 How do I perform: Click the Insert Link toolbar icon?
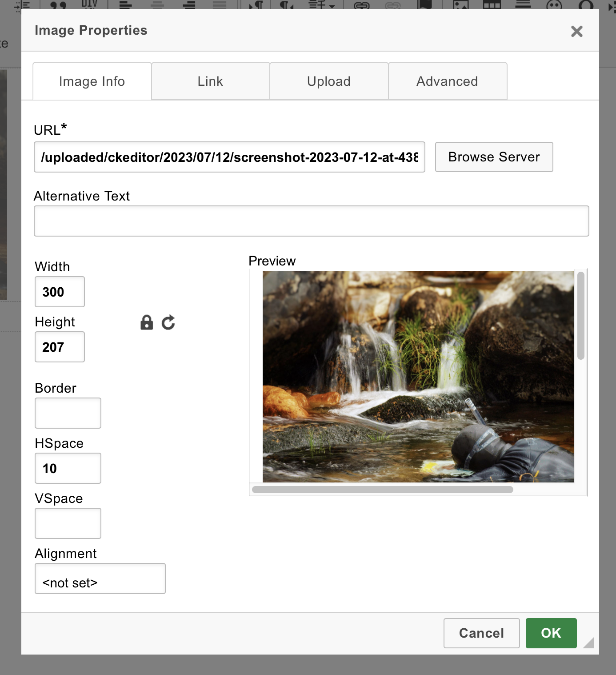pyautogui.click(x=361, y=5)
